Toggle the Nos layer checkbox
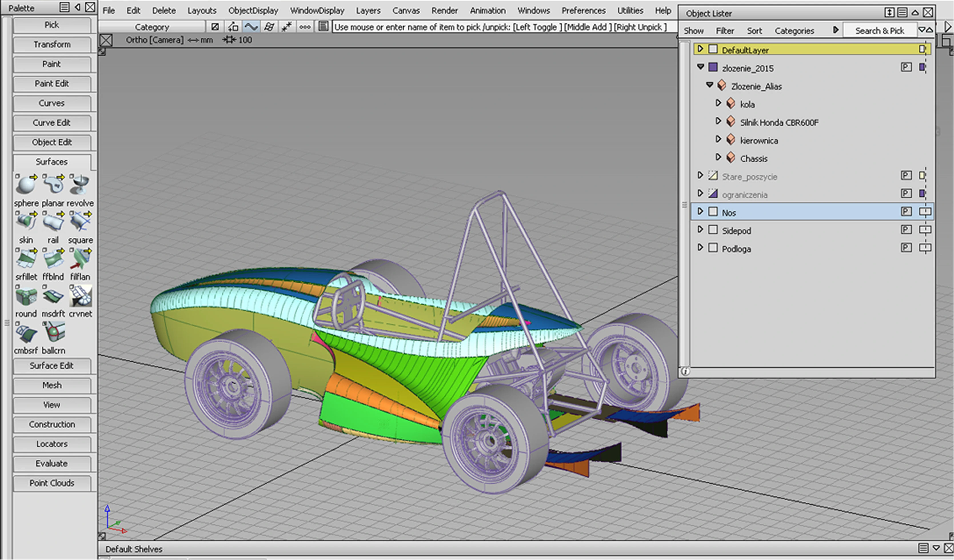This screenshot has height=560, width=954. point(713,212)
